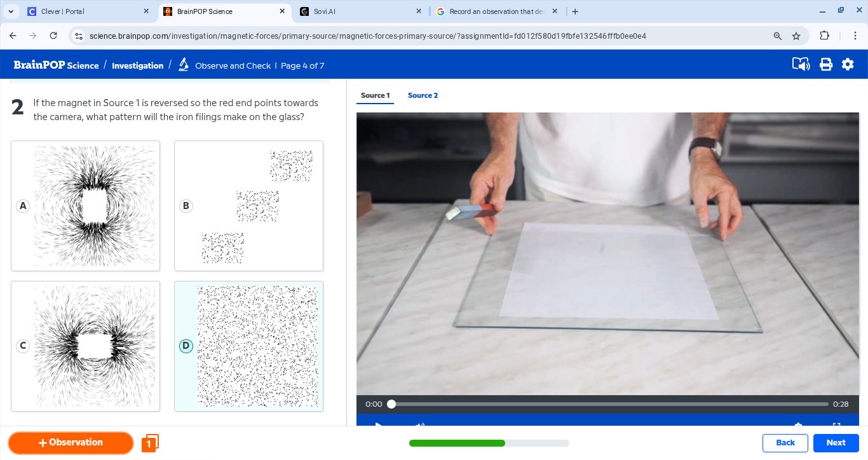Open the browser extensions puzzle icon
Screen dimensions: 868x460
tap(824, 36)
